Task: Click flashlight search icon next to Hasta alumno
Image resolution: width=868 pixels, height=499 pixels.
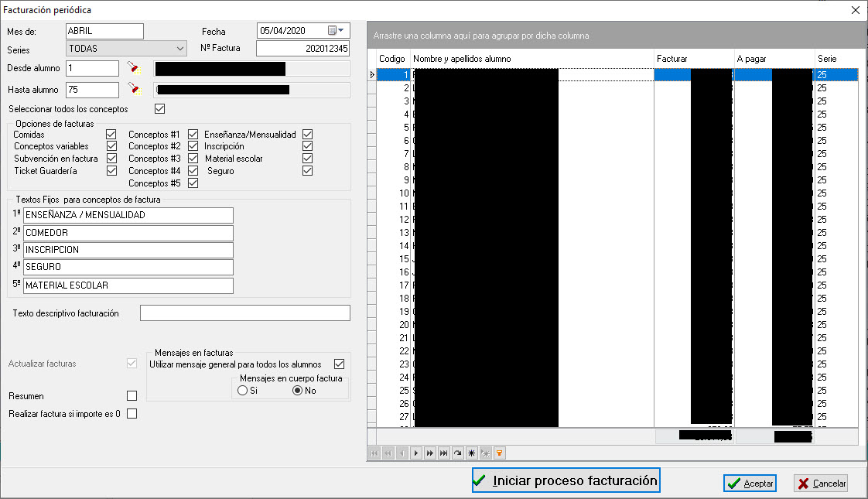Action: pyautogui.click(x=133, y=89)
